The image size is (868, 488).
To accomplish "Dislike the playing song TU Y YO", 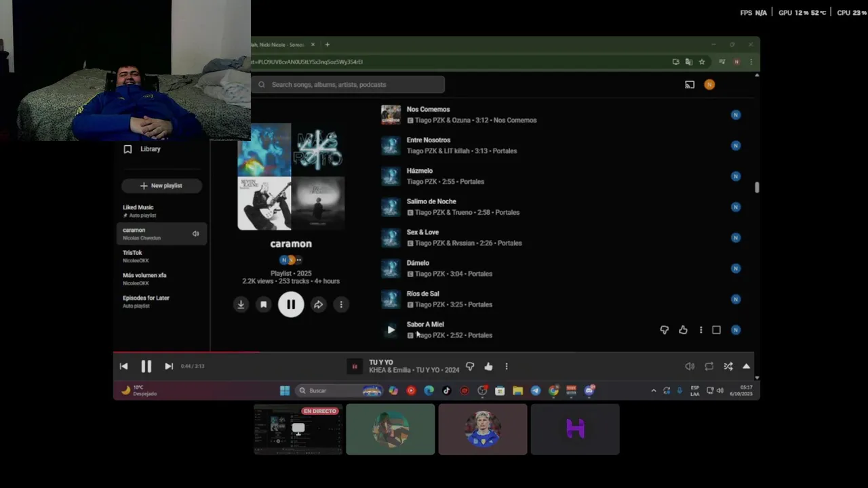I will point(470,366).
